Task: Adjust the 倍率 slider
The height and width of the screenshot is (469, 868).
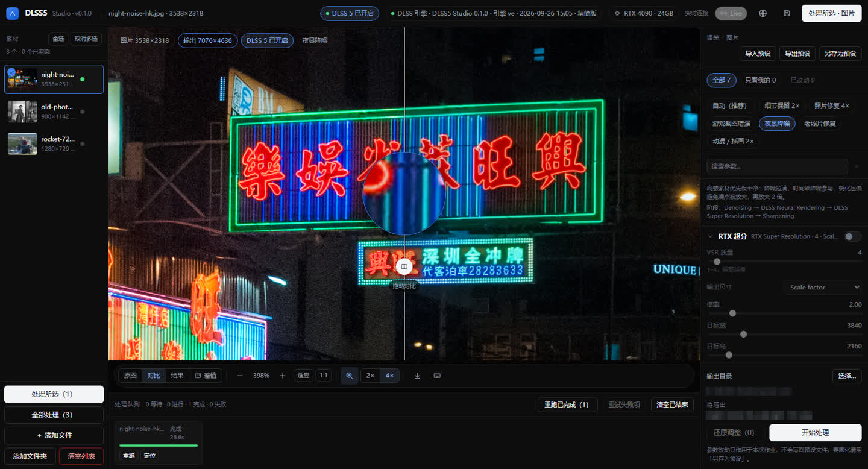Action: click(x=784, y=313)
